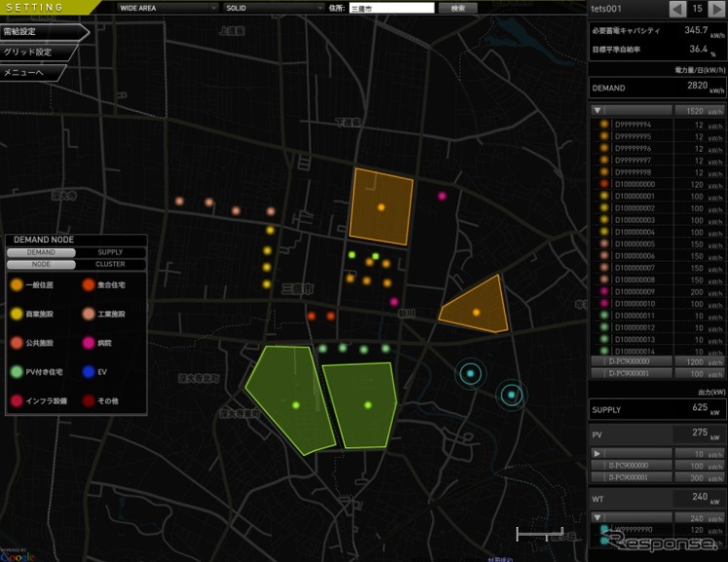Click the WT 240 kW header
728x562 pixels.
(658, 499)
